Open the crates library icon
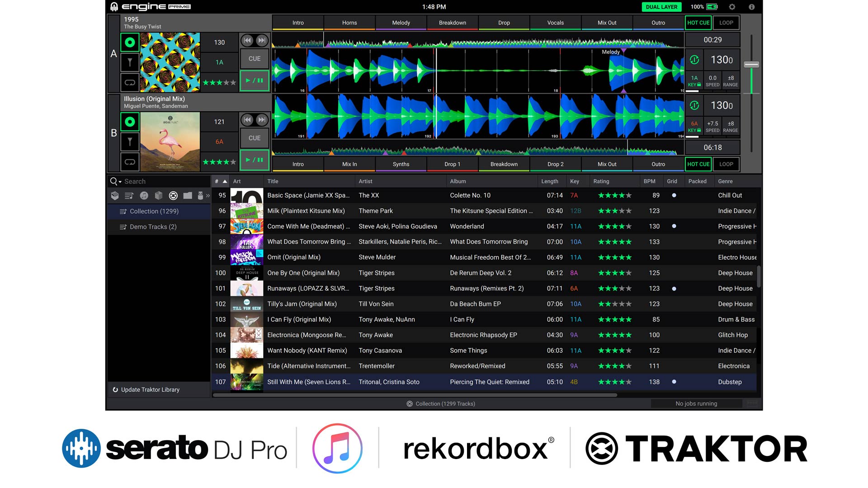This screenshot has height=488, width=868. (115, 196)
